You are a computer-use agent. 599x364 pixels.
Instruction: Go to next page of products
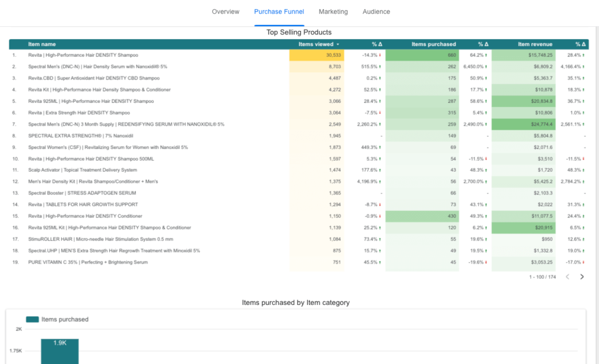(582, 276)
